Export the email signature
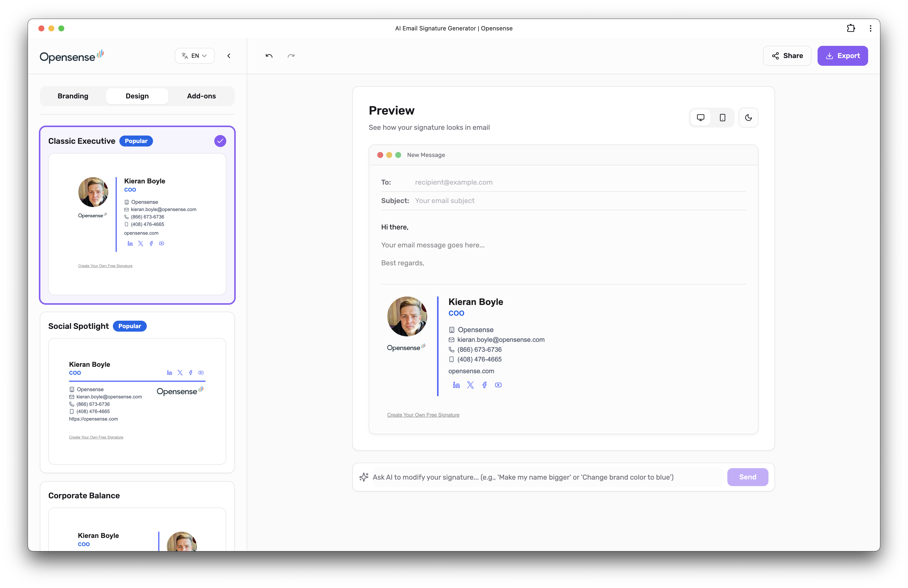Screen dimensions: 908x588 point(842,56)
